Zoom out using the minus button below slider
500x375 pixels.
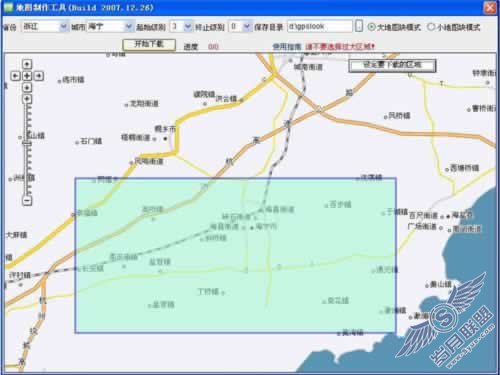[x=27, y=200]
